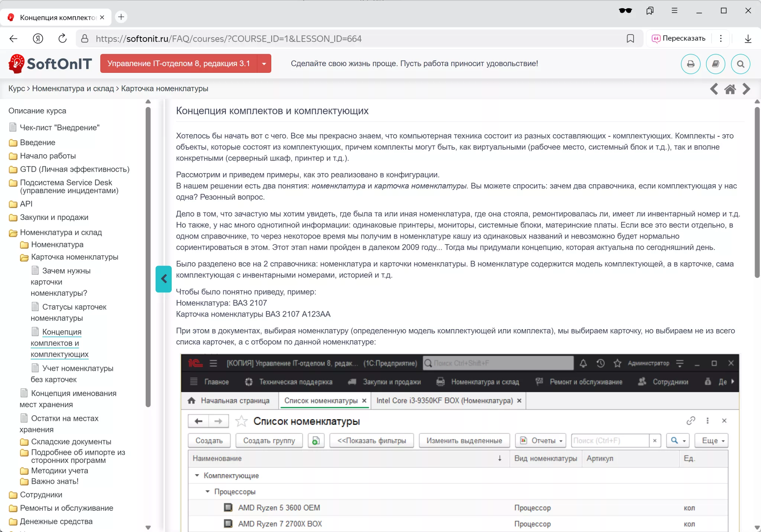Click the magnifier search icon in header

[x=740, y=64]
